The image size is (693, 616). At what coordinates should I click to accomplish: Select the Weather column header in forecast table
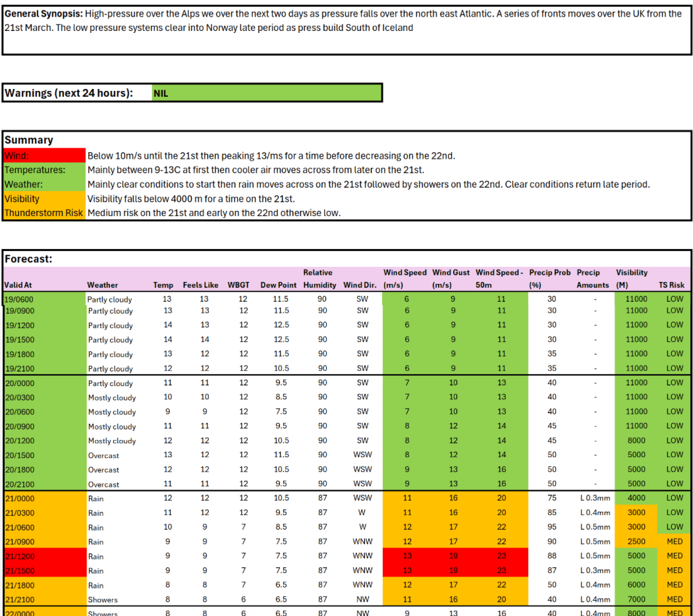point(103,285)
